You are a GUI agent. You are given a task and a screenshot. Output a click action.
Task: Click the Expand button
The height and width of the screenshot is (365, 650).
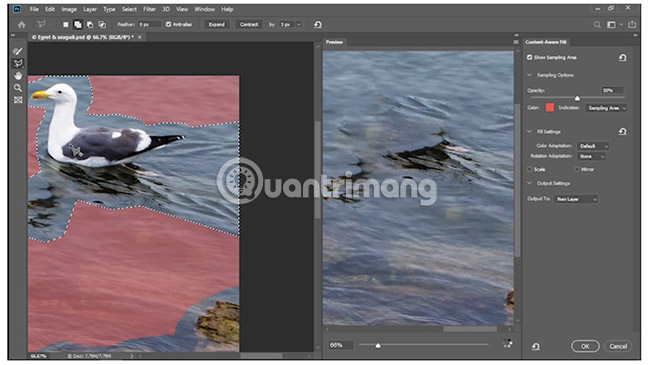click(216, 24)
